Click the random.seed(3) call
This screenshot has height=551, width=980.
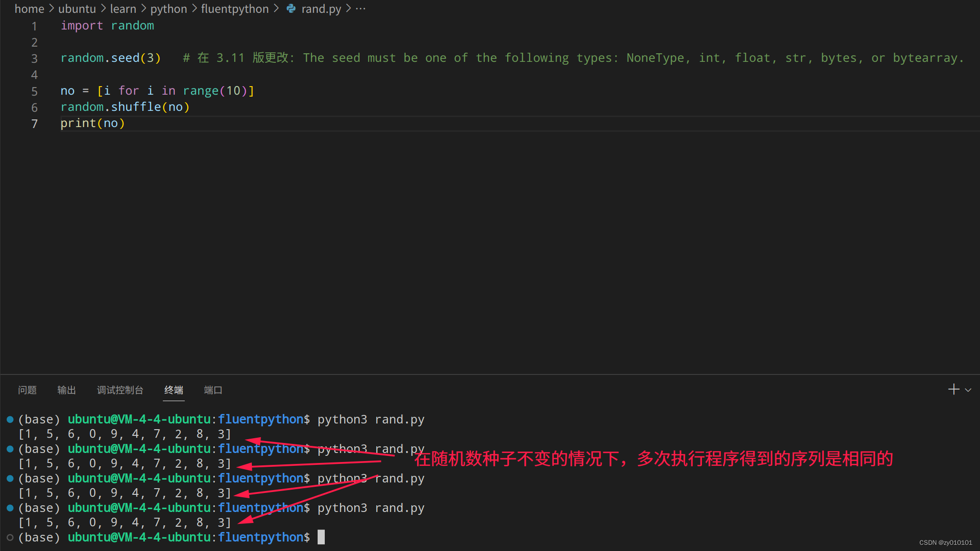click(x=110, y=58)
